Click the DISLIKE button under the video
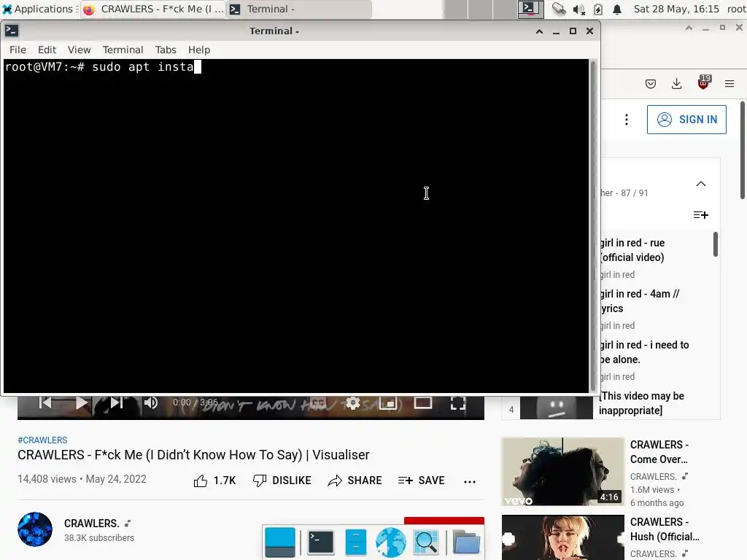The width and height of the screenshot is (747, 560). pos(282,481)
